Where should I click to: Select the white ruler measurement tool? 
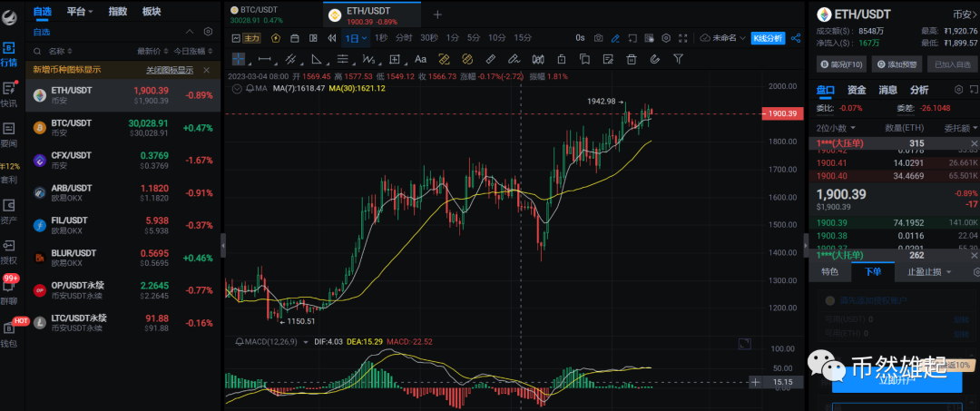pyautogui.click(x=491, y=59)
